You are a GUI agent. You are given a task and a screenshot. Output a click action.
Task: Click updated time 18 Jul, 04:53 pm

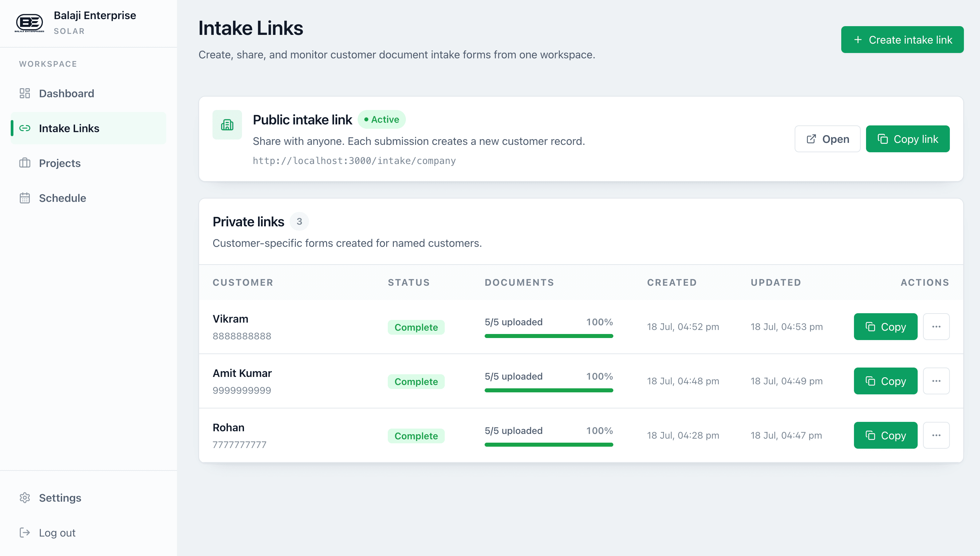tap(787, 327)
